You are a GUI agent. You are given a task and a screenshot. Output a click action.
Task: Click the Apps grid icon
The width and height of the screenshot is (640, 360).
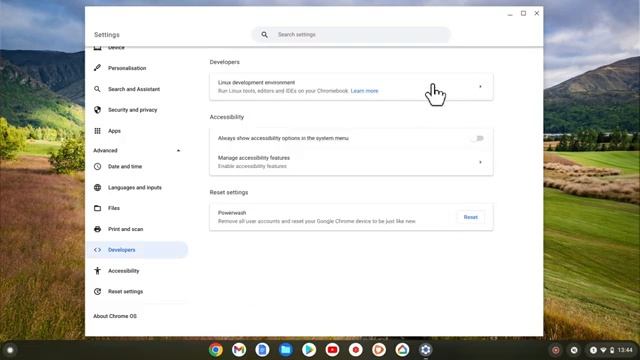point(98,131)
